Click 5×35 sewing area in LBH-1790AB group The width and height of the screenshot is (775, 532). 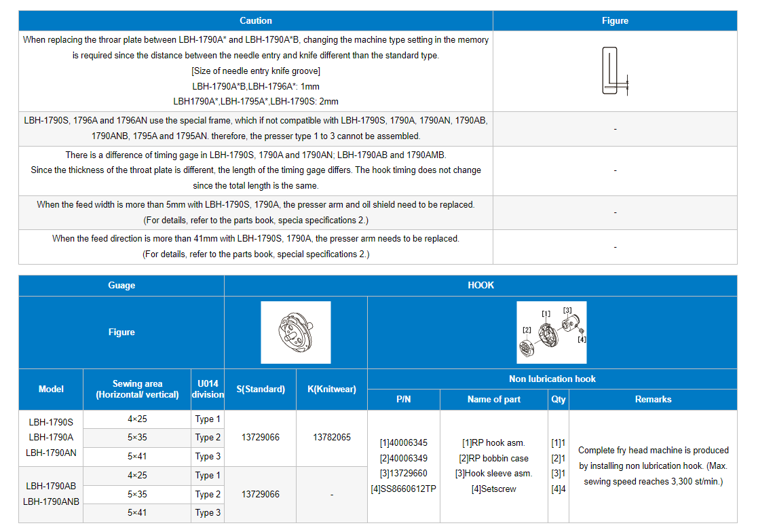point(137,495)
